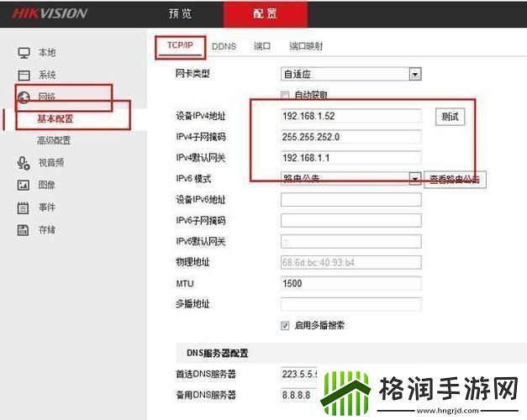The height and width of the screenshot is (420, 527).
Task: Toggle the 启用多播搜索 checkbox
Action: (x=286, y=325)
